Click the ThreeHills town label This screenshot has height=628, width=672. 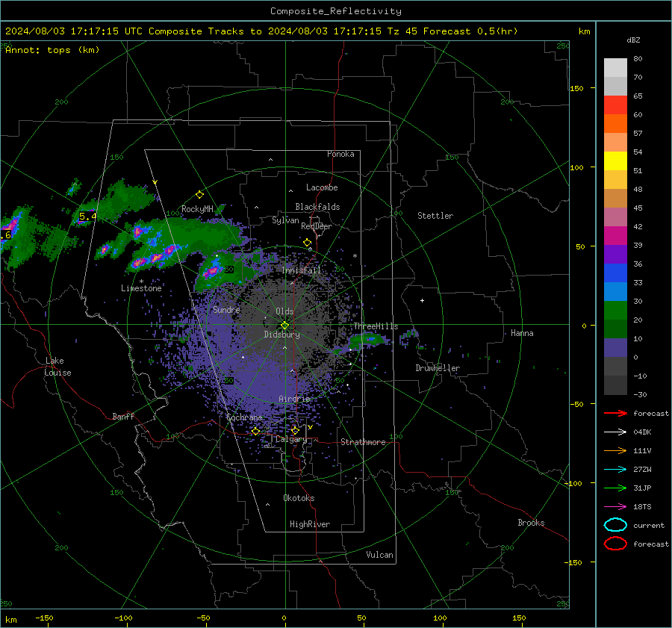[376, 326]
